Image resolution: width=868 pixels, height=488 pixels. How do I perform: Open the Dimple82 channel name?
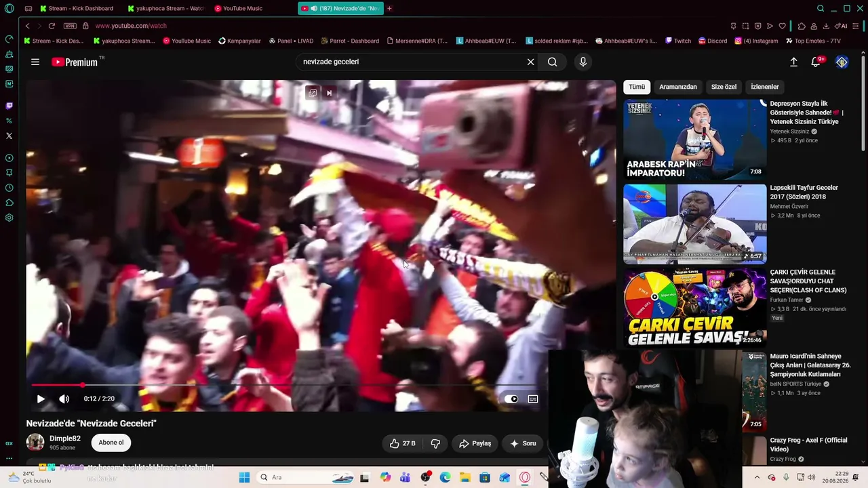(x=65, y=439)
